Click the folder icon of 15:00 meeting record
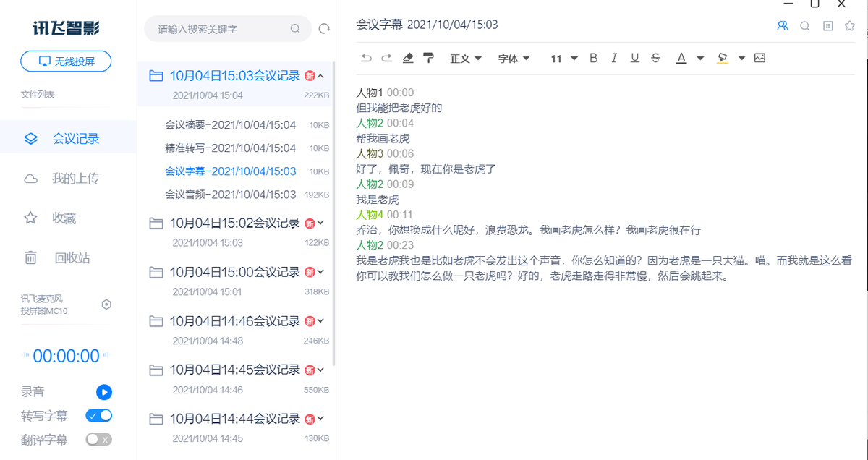 [x=156, y=273]
